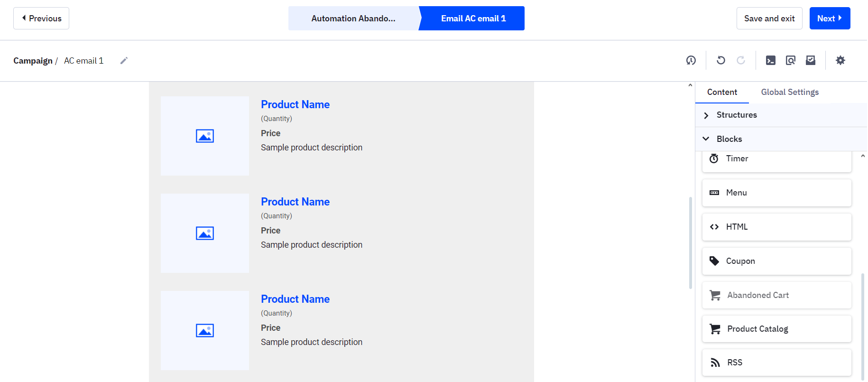Select the Content tab
Screen dimensions: 868x382
[x=722, y=92]
